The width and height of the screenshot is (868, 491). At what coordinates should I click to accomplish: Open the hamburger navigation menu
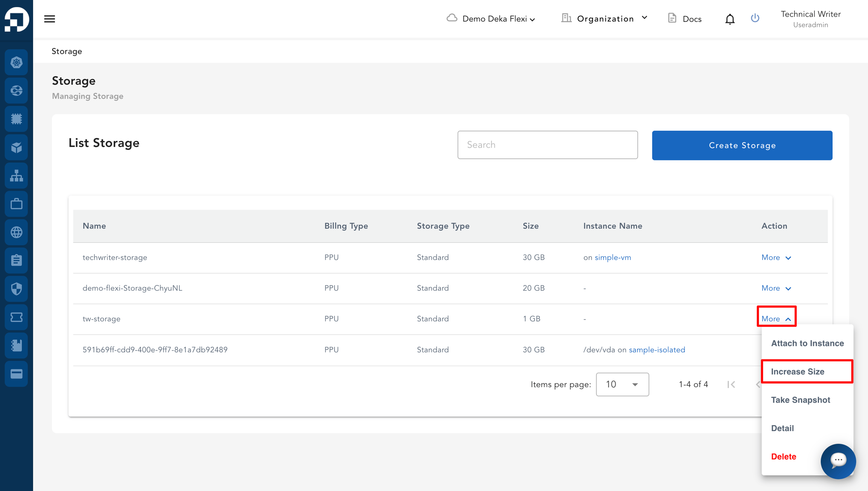[x=49, y=19]
